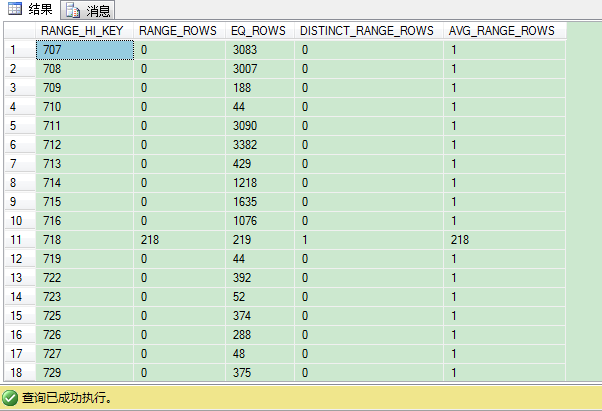Select the RANGE_HI_KEY column header

point(84,31)
